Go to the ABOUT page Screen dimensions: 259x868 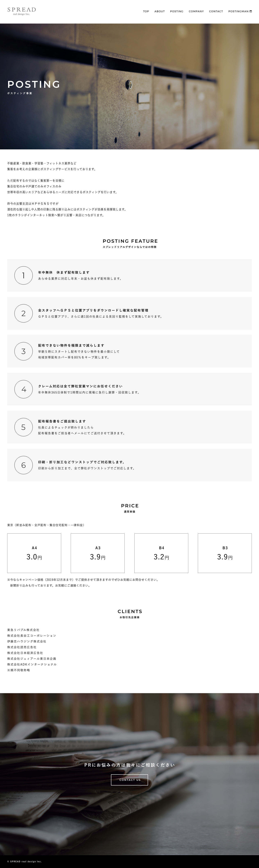tap(160, 12)
